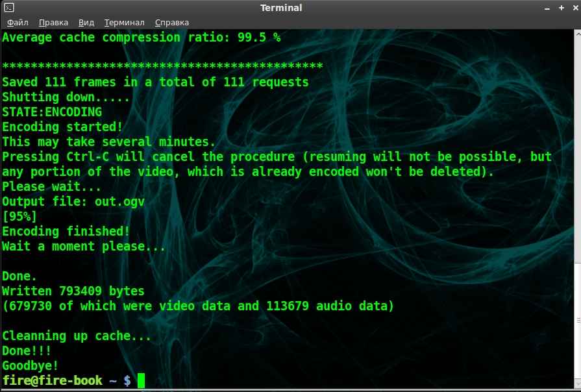Click the 'Goodbye!' output line
Image resolution: width=581 pixels, height=392 pixels.
tap(31, 365)
